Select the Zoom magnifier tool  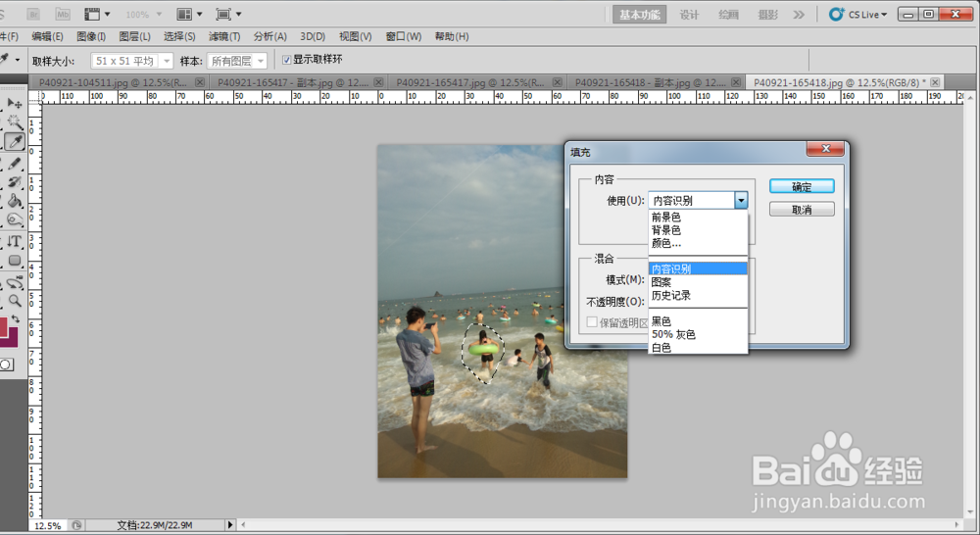15,301
